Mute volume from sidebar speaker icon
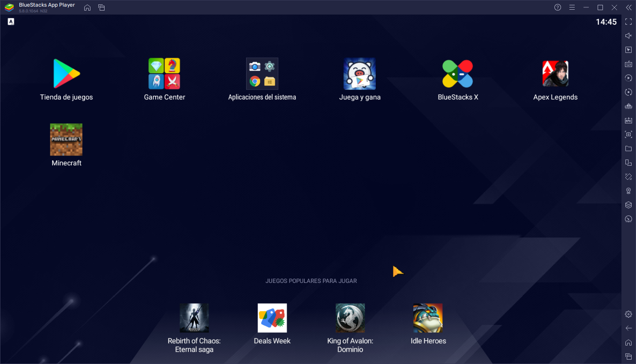The width and height of the screenshot is (636, 364). (x=629, y=36)
